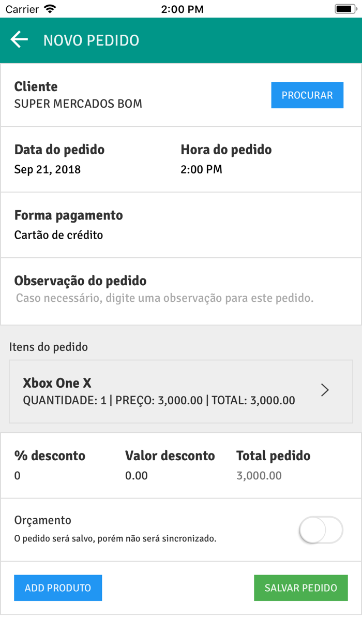The height and width of the screenshot is (644, 362).
Task: Toggle the Orçamento switch
Action: tap(321, 530)
